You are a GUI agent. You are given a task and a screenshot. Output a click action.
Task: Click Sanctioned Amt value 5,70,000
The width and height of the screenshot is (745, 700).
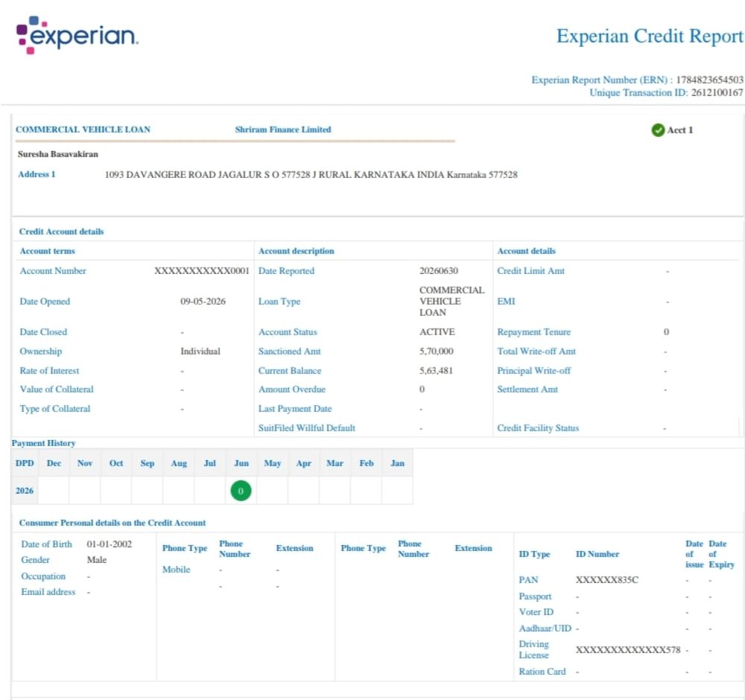click(x=436, y=351)
